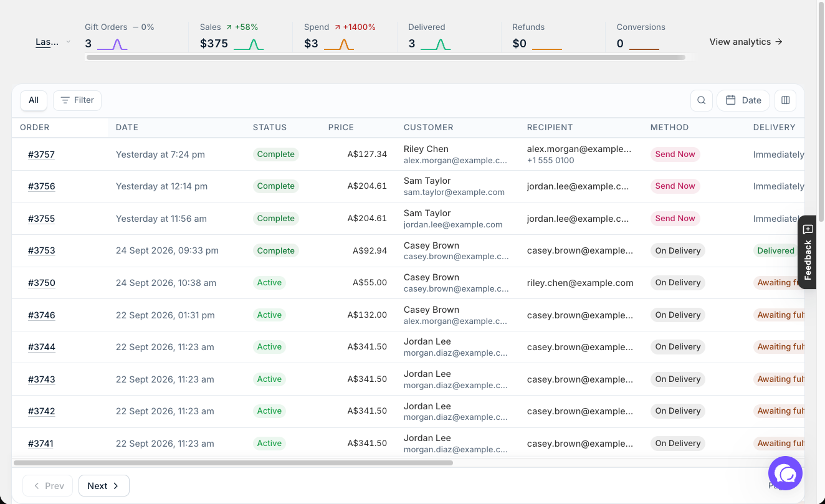Click the stats bar horizontal scrollbar
This screenshot has width=825, height=504.
pos(386,57)
